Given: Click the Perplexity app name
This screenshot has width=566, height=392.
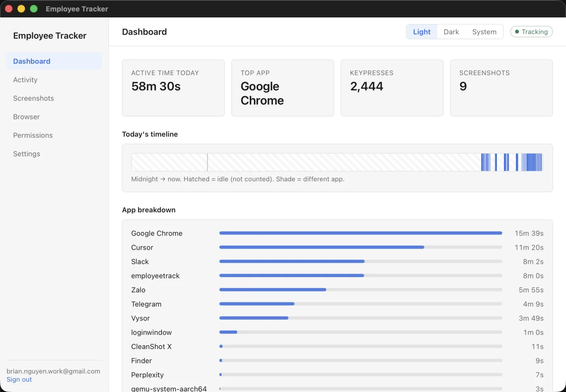Looking at the screenshot, I should [x=147, y=375].
